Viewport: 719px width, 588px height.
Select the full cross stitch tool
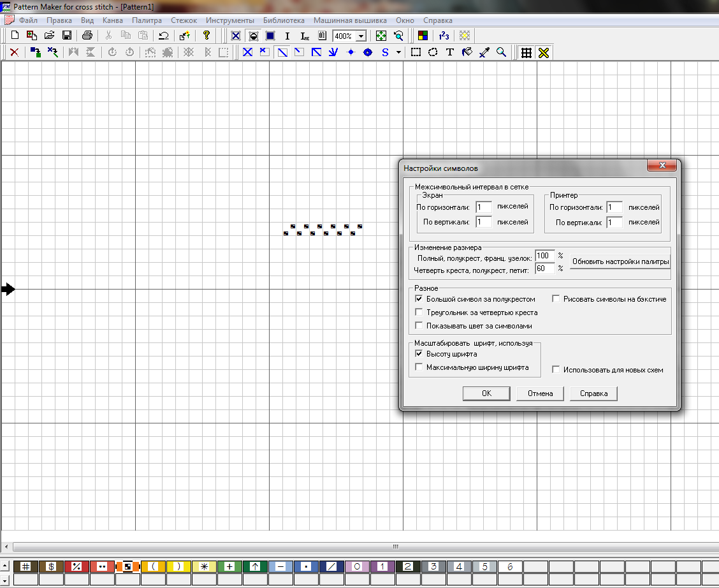247,52
